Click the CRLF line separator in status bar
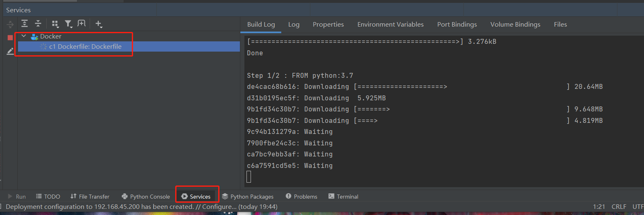644x215 pixels. point(619,207)
